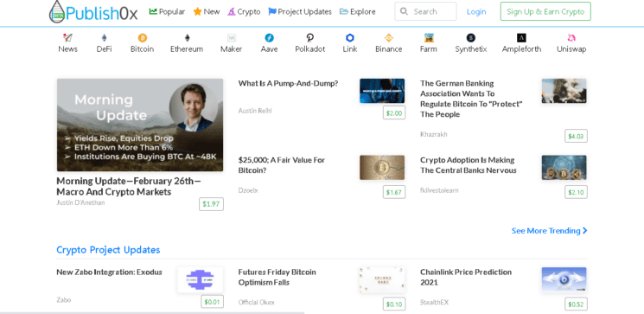This screenshot has height=314, width=644.
Task: Click the horizontal scrollbar at page bottom
Action: tap(152, 313)
